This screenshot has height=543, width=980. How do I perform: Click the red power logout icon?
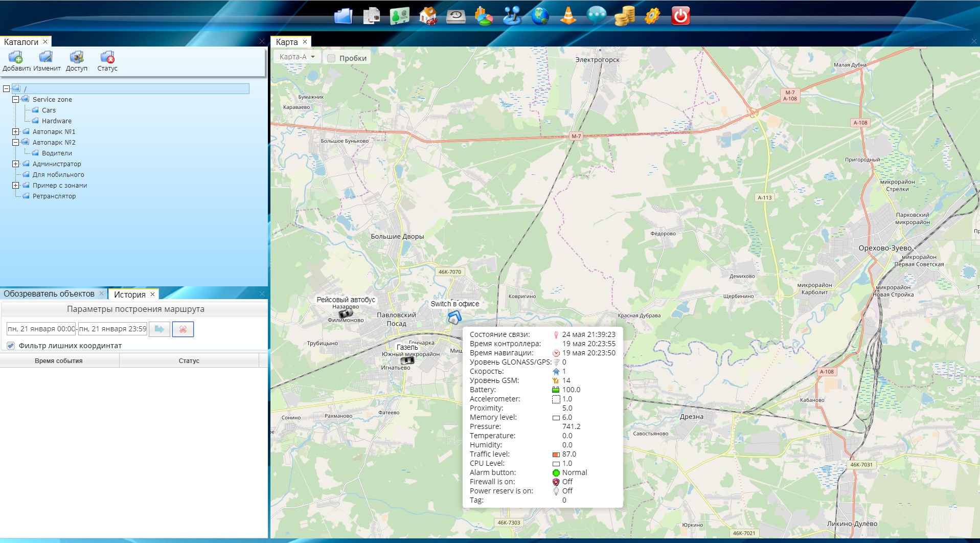pyautogui.click(x=680, y=16)
